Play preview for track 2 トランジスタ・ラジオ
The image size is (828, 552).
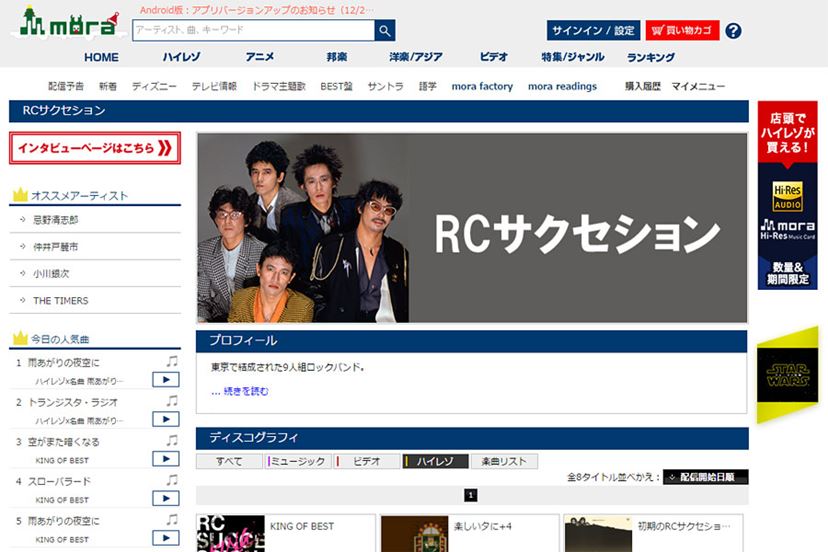(x=166, y=419)
